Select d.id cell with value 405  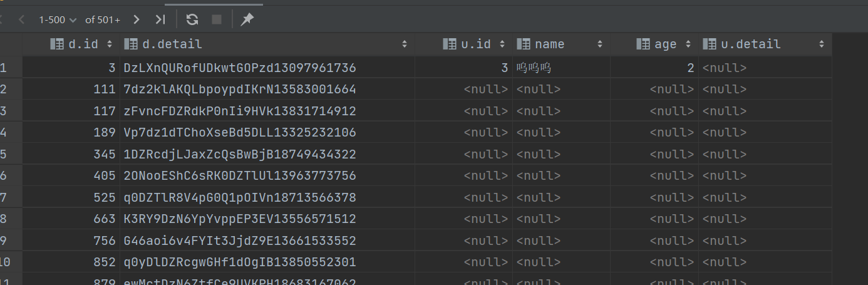71,176
